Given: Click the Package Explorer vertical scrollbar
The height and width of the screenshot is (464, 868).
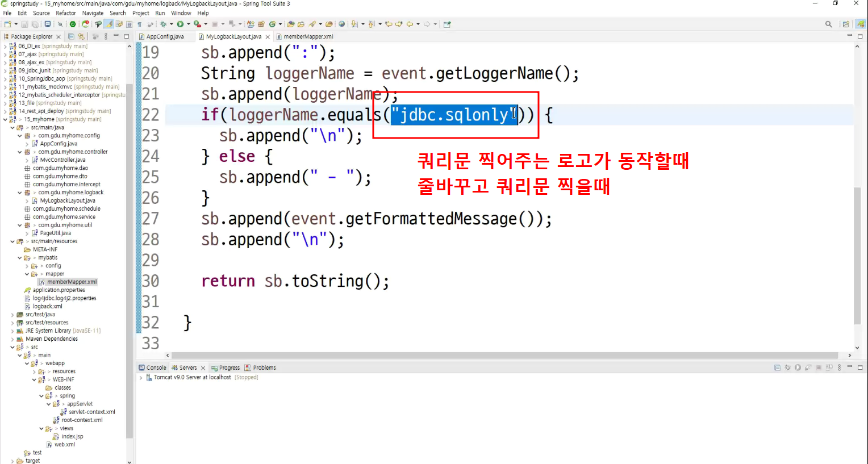Looking at the screenshot, I should point(130,261).
